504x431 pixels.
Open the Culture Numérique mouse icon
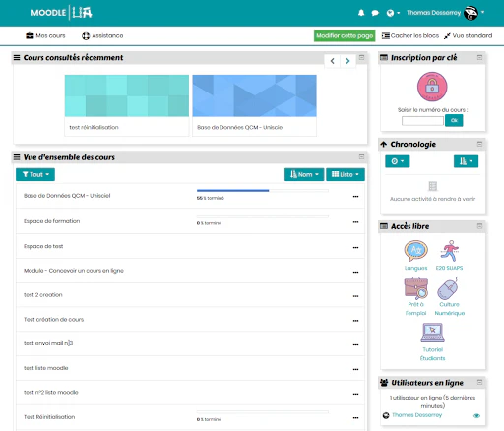[448, 288]
